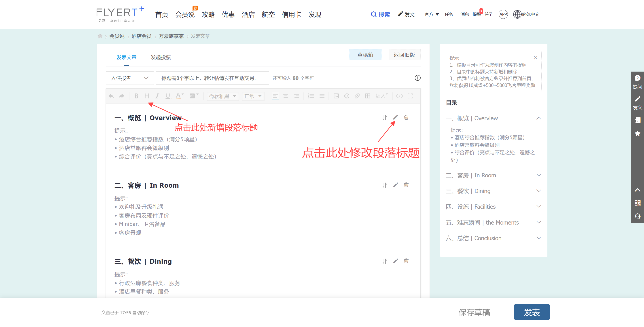644x327 pixels.
Task: Click the 发文 post link in header
Action: coord(406,14)
